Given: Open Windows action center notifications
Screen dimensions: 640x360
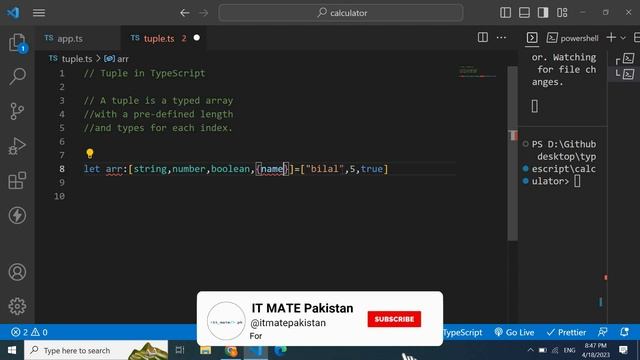Looking at the screenshot, I should [623, 350].
